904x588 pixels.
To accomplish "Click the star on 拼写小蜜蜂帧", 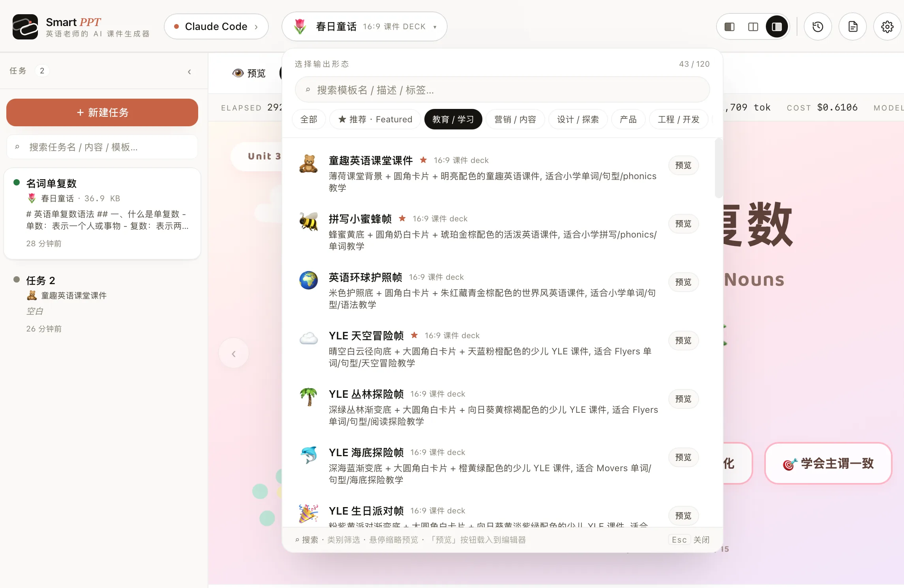I will coord(402,218).
